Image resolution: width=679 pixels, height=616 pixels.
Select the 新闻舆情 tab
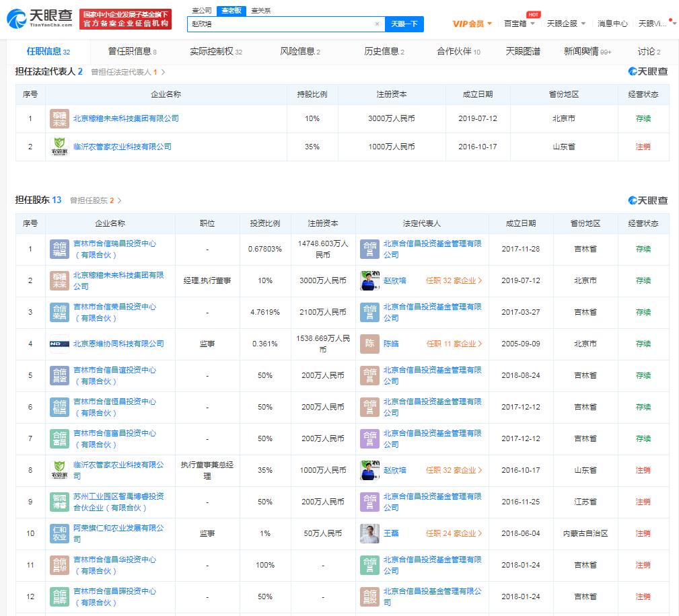click(x=587, y=52)
